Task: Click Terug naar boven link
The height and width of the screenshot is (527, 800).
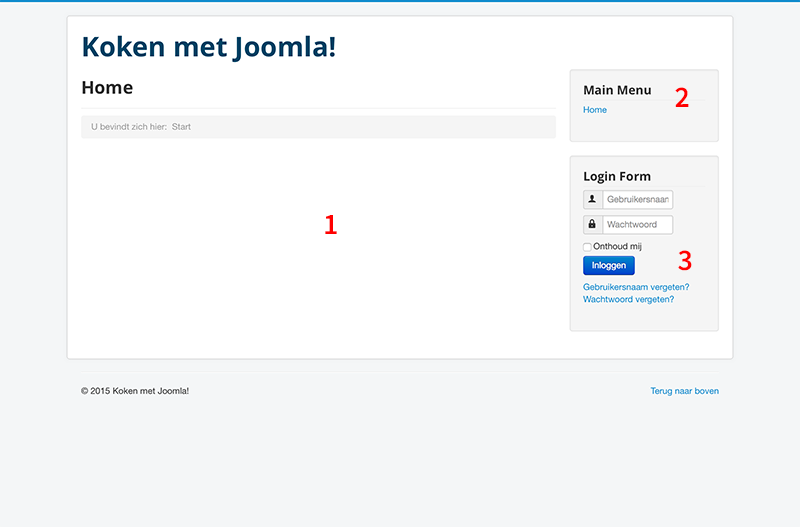Action: [x=685, y=391]
